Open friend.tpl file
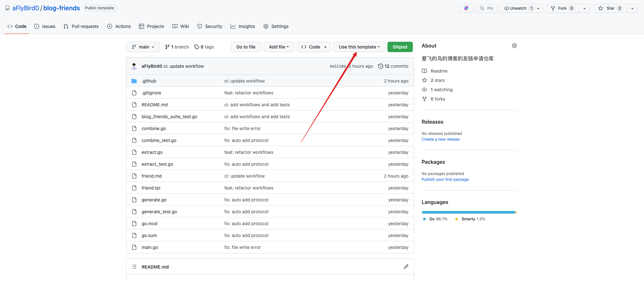Screen dimensions: 644x282 point(151,188)
